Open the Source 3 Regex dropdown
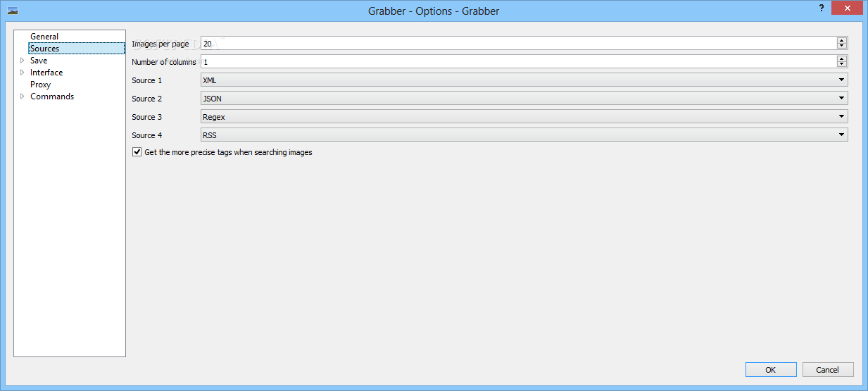Image resolution: width=868 pixels, height=391 pixels. coord(524,116)
